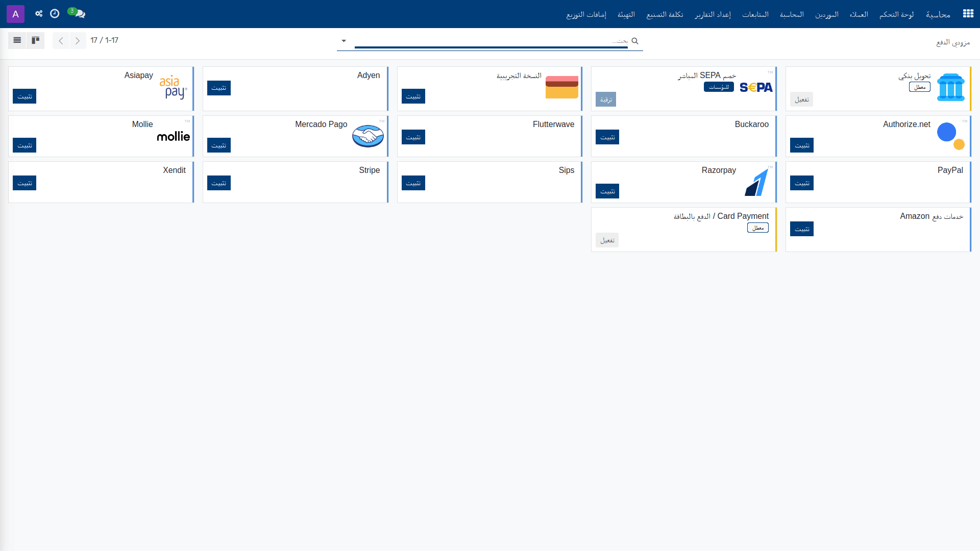Screen dimensions: 980x551
Task: Open the محاسبة app menu
Action: [x=938, y=14]
